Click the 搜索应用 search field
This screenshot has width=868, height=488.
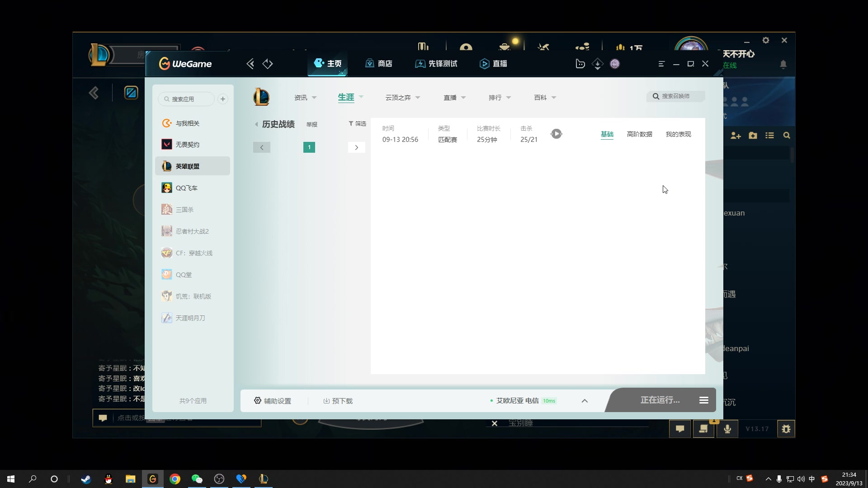[x=186, y=99]
